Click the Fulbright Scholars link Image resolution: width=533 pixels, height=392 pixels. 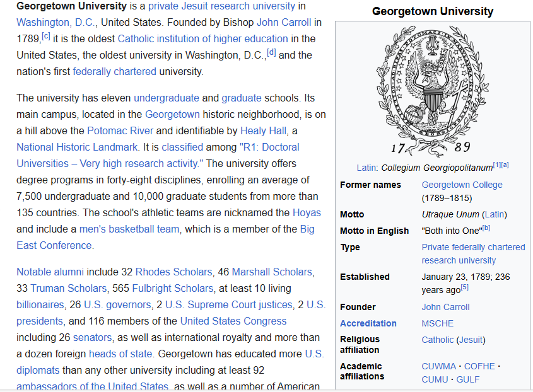point(173,289)
